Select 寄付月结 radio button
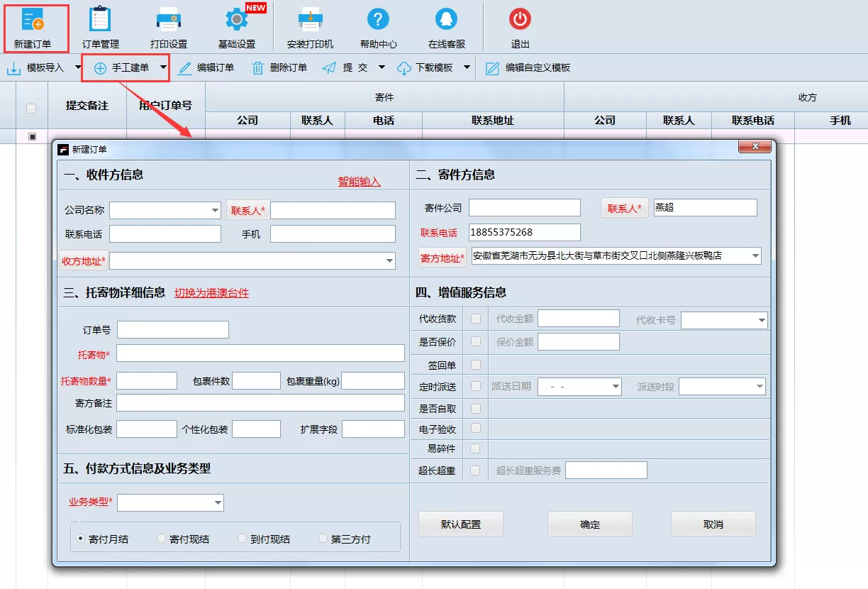 click(81, 539)
